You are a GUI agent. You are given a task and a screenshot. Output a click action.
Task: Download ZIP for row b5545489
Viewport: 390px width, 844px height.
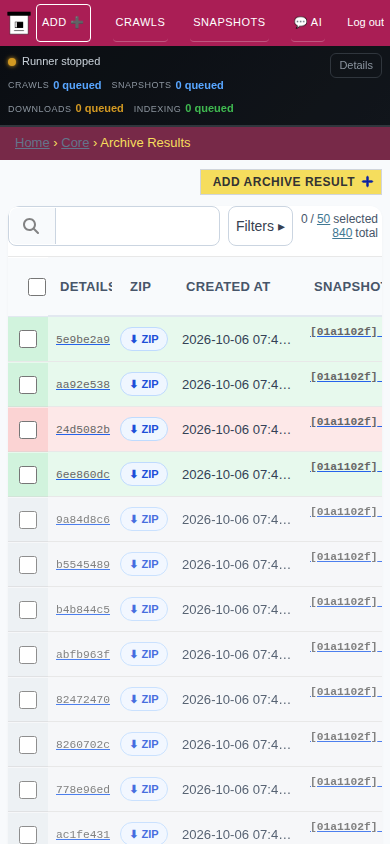pos(144,564)
